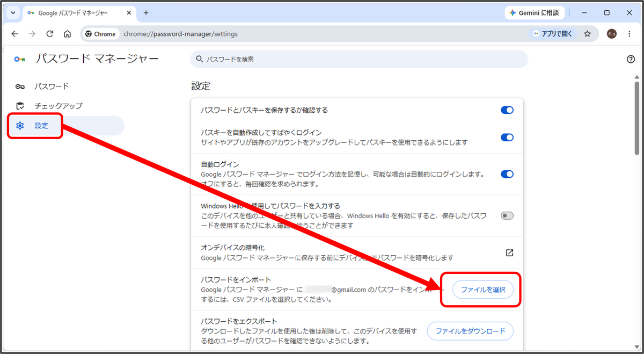Click the forward navigation arrow
This screenshot has width=644, height=354.
coord(32,34)
